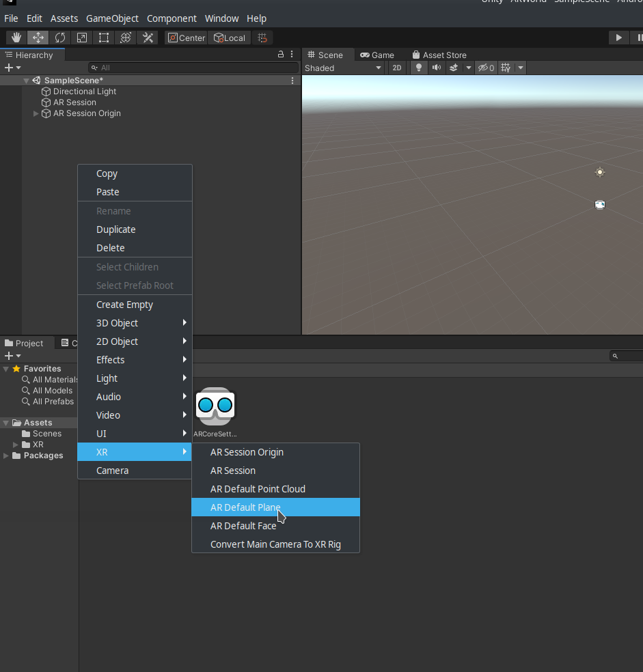643x672 pixels.
Task: Choose AR Default Plane from XR submenu
Action: [275, 507]
